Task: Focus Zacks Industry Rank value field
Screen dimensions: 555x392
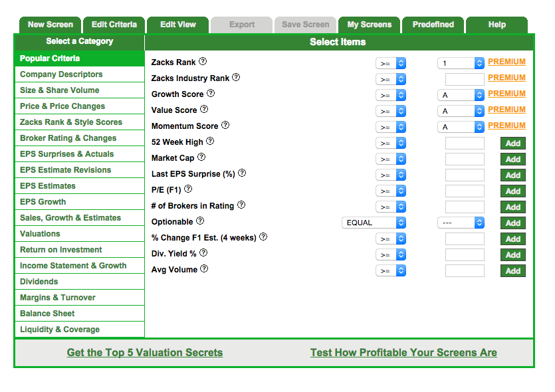Action: click(465, 79)
